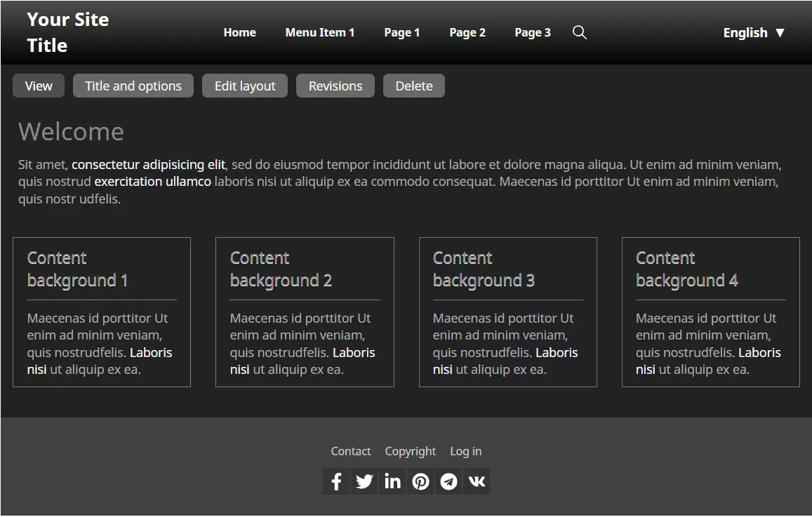Follow the Contact link in footer

[351, 451]
